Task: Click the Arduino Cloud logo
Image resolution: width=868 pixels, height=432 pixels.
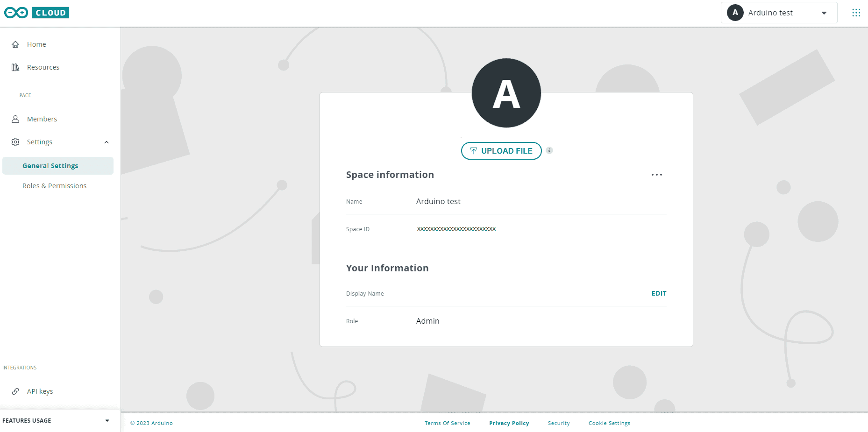Action: point(36,13)
